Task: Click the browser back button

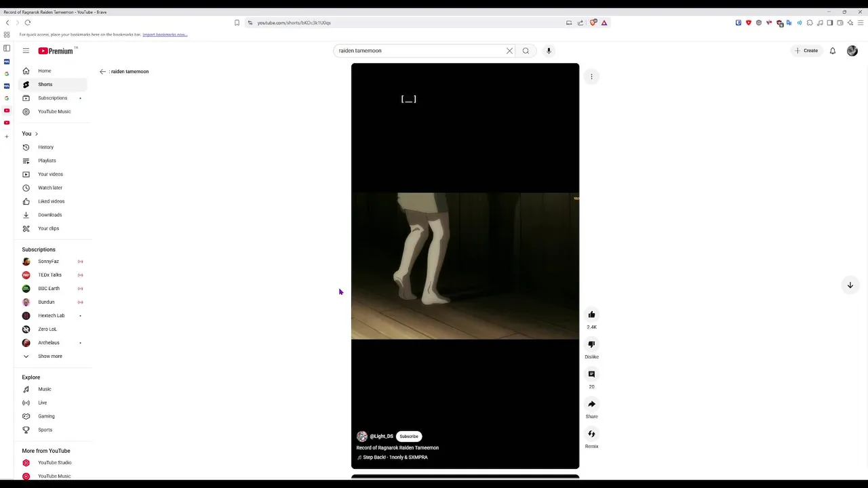Action: pyautogui.click(x=7, y=22)
